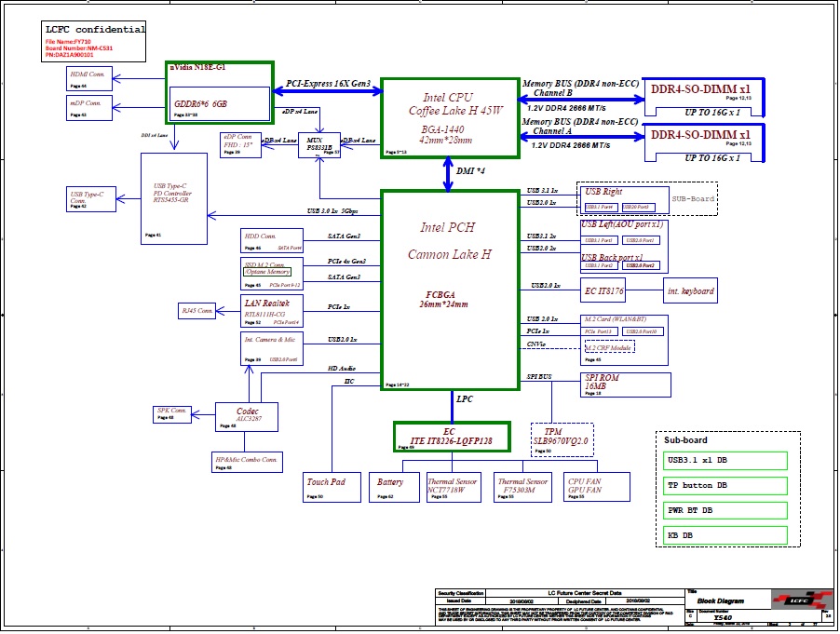Screen dimensions: 840x634
Task: Click the "HDMI Conn." block
Action: click(x=89, y=79)
